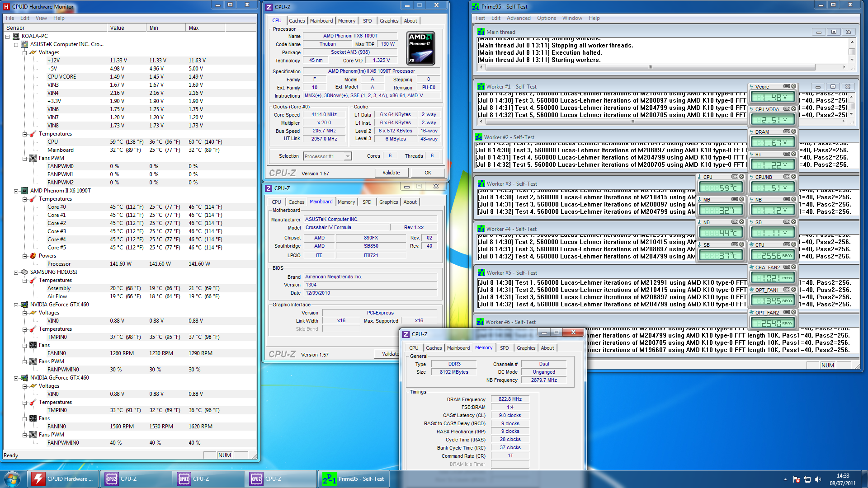Collapse the Fans PWM section in Hardware Monitor
Image resolution: width=868 pixels, height=488 pixels.
click(x=24, y=158)
